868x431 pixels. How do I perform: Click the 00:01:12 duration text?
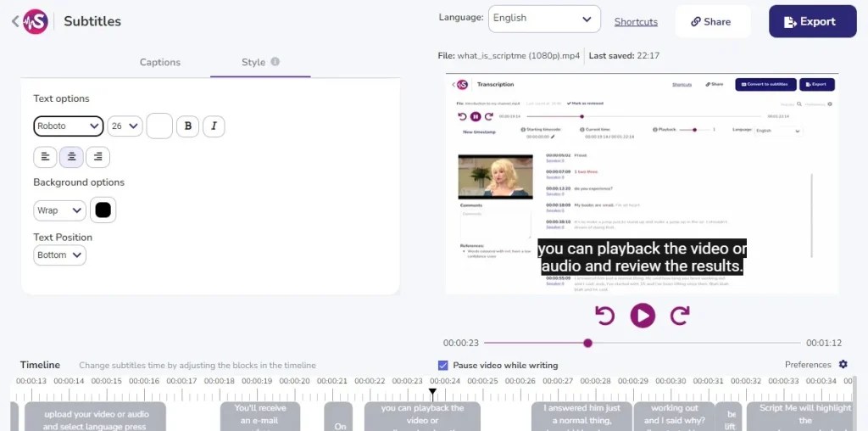pos(824,343)
